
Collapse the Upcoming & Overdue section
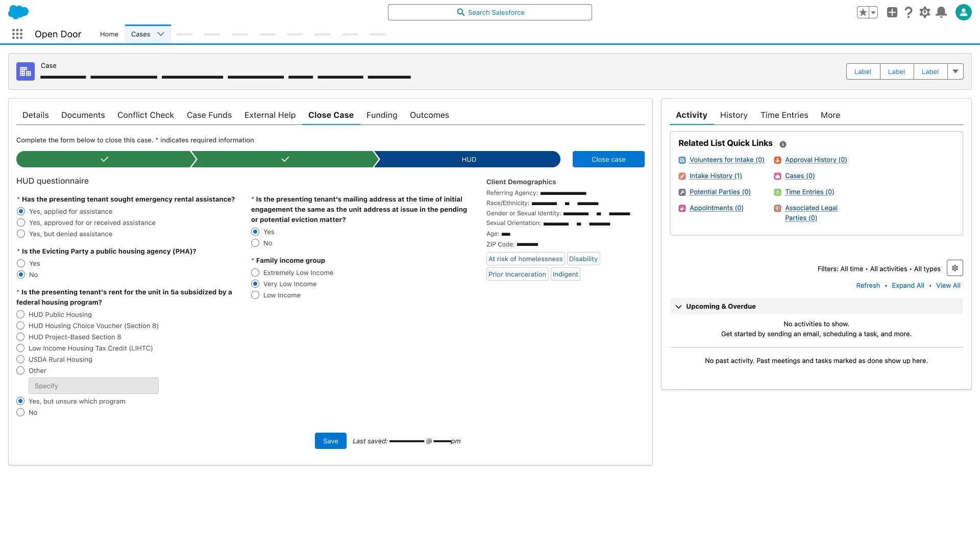tap(678, 307)
